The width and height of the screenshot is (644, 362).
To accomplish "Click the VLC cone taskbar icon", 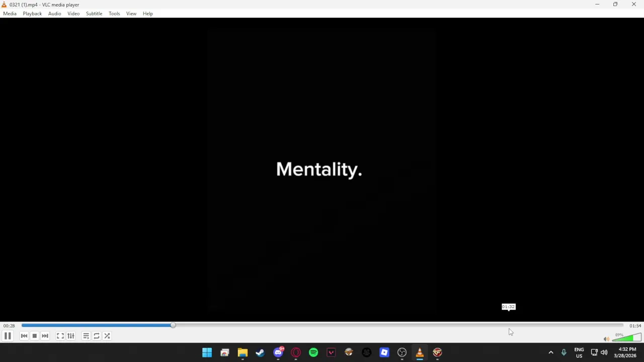I will click(420, 352).
